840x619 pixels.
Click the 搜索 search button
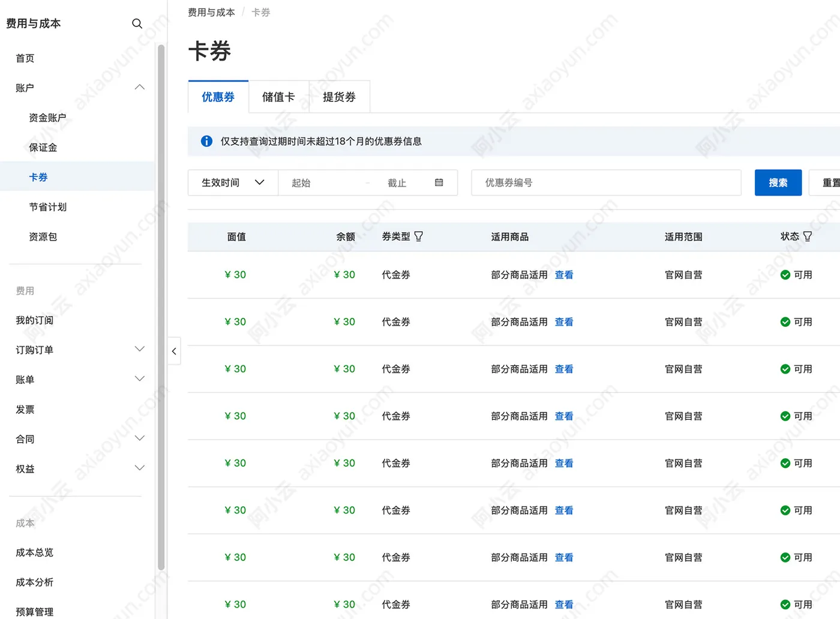[x=778, y=182]
